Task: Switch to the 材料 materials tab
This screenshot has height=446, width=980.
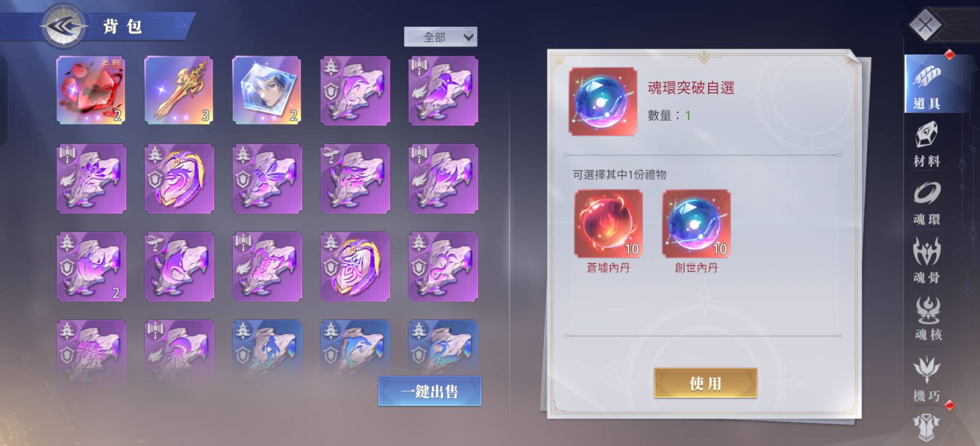Action: pos(927,144)
